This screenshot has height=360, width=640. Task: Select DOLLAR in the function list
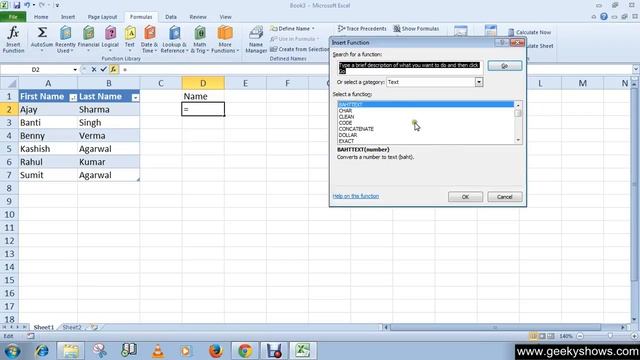click(x=348, y=135)
